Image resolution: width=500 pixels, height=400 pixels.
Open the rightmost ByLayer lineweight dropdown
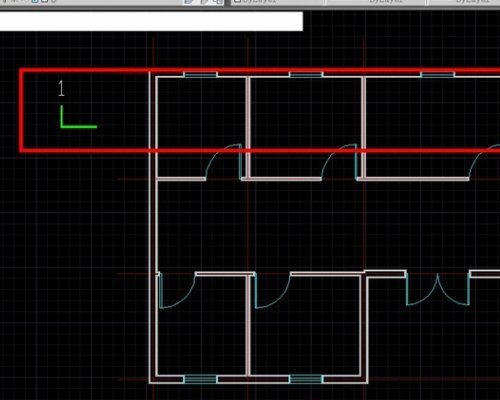[x=465, y=2]
